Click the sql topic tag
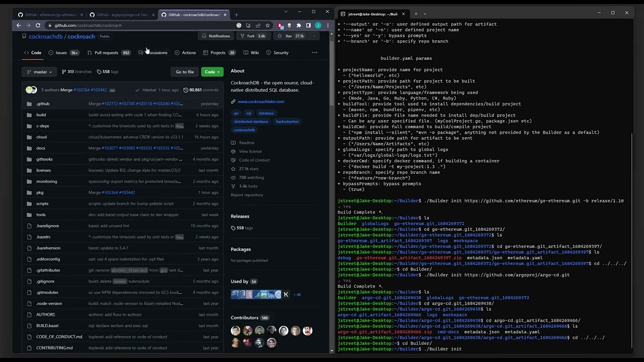This screenshot has width=644, height=362. click(x=249, y=113)
